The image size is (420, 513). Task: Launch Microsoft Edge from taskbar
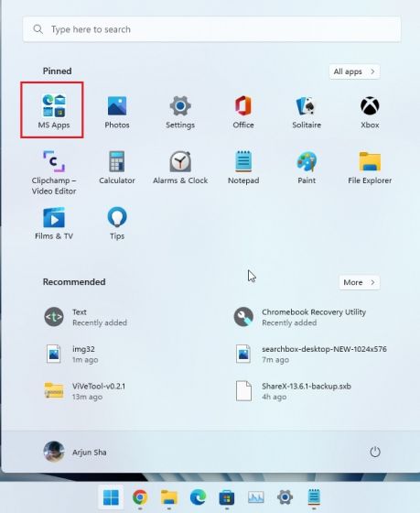pyautogui.click(x=198, y=497)
